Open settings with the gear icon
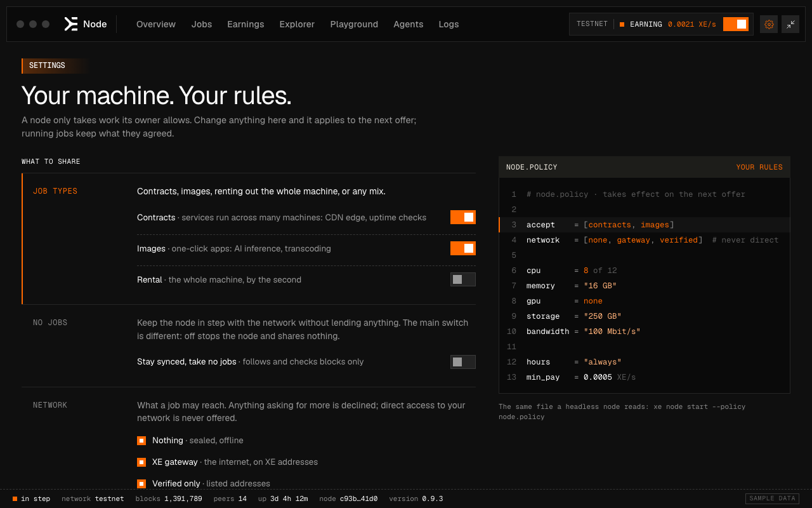This screenshot has height=508, width=812. pyautogui.click(x=769, y=24)
